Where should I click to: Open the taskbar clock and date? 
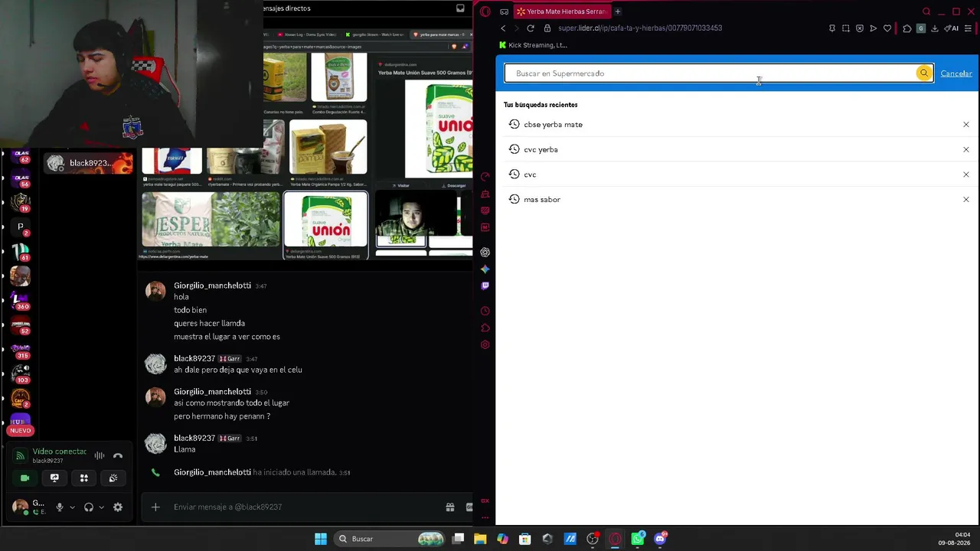click(x=955, y=539)
